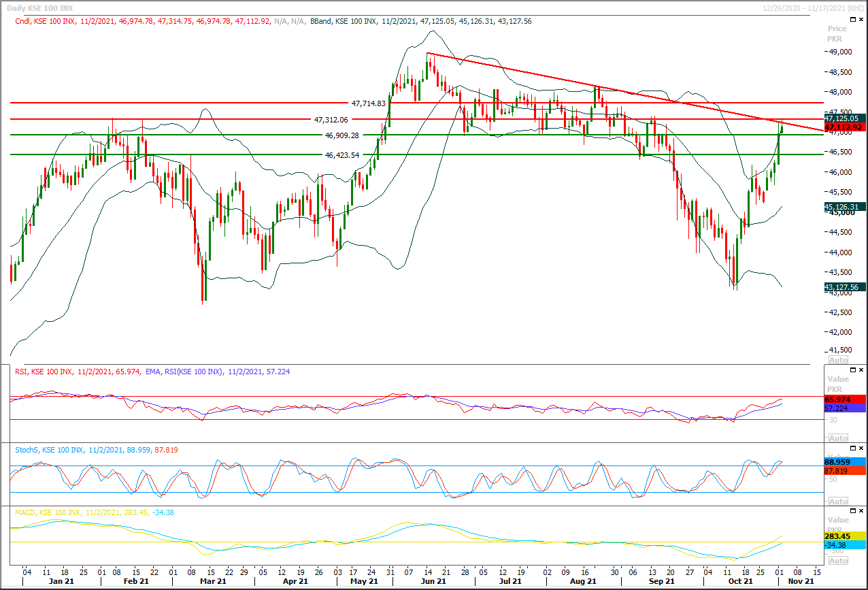
Task: Click Auto scale button on RSI pane
Action: (x=839, y=438)
